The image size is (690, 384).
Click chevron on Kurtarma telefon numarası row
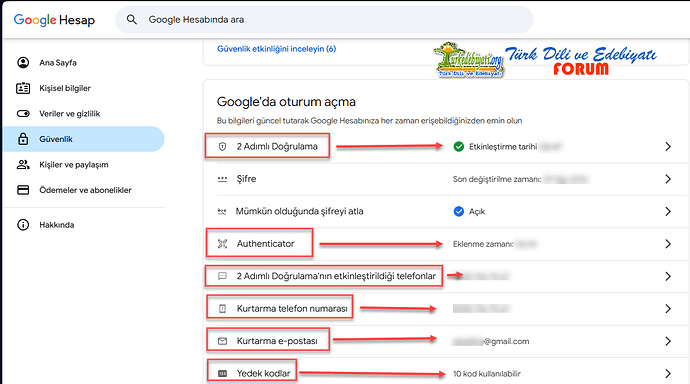(x=668, y=309)
